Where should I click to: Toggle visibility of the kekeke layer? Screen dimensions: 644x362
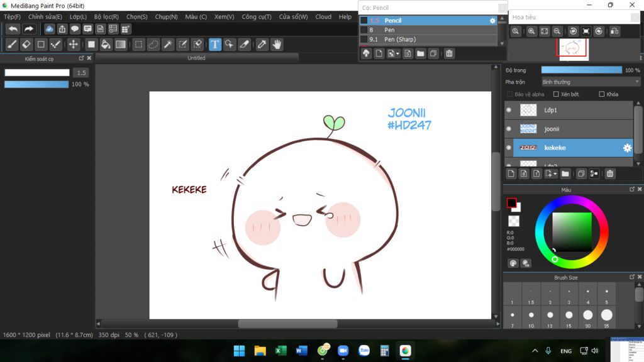(x=509, y=148)
